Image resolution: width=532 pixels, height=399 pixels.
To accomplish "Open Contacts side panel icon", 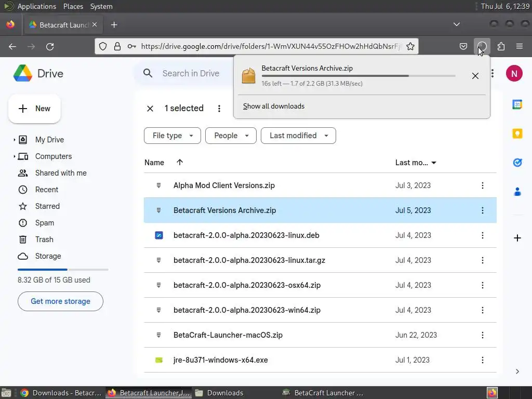I will (x=517, y=192).
